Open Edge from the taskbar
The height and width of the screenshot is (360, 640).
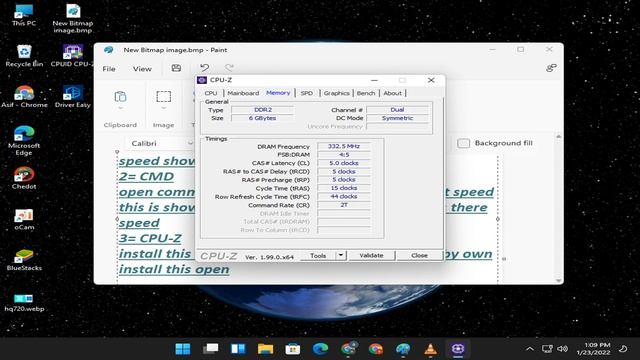tap(320, 349)
